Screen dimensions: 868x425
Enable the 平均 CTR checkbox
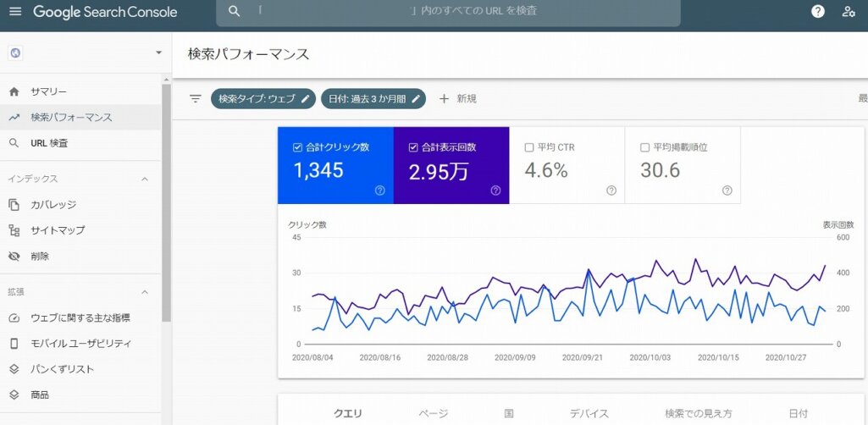coord(529,147)
